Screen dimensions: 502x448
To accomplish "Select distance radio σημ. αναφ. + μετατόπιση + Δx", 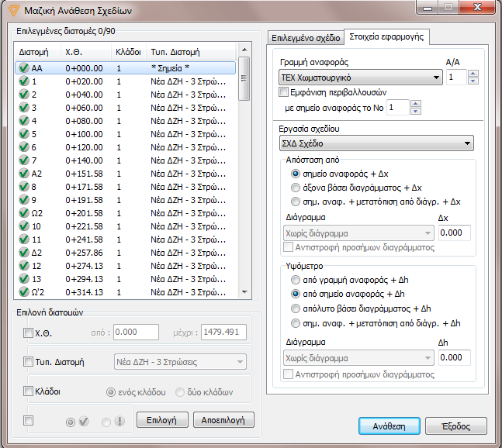I will click(295, 202).
